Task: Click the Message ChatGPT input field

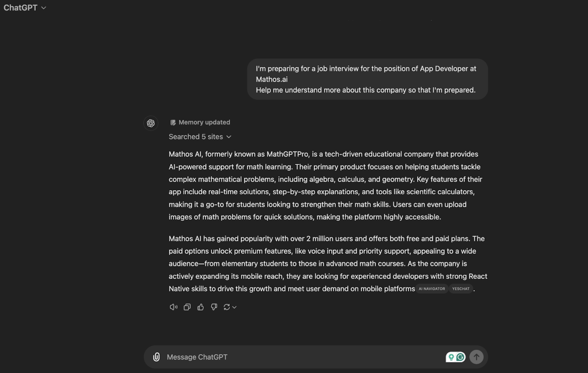Action: [294, 357]
